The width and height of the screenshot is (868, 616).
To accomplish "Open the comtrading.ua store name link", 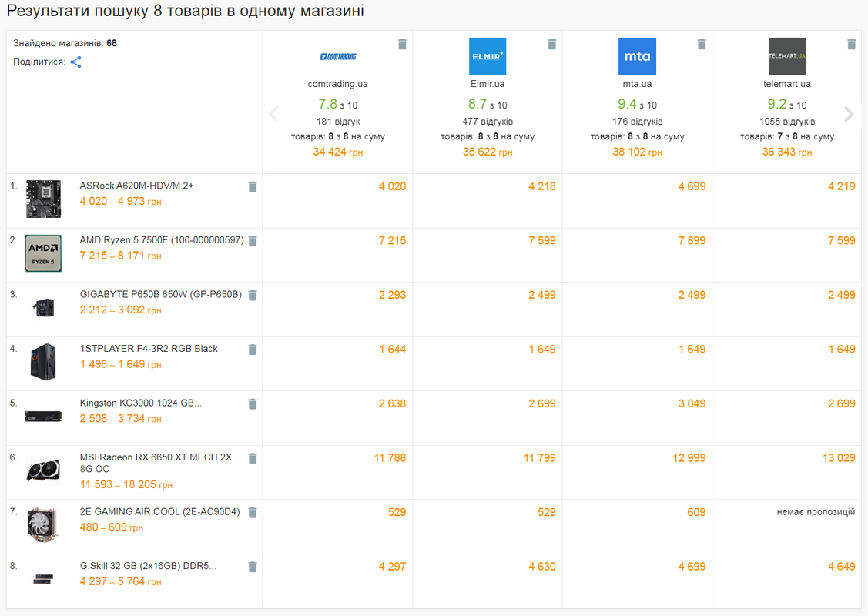I will point(337,84).
